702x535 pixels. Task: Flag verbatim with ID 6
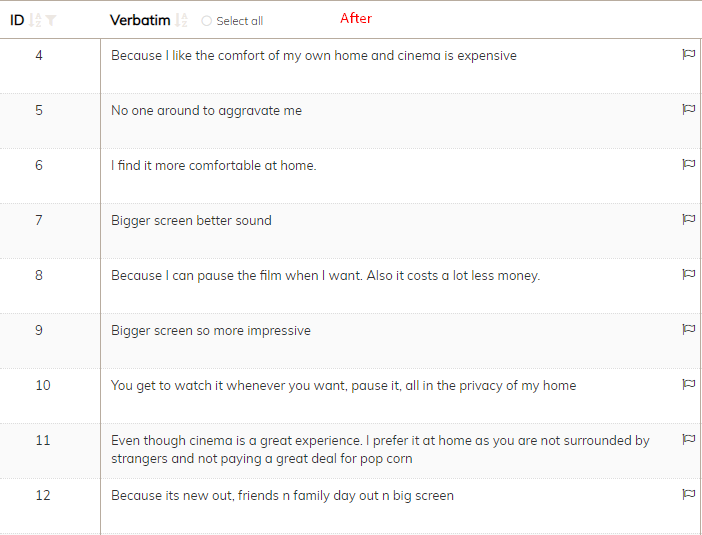click(689, 165)
